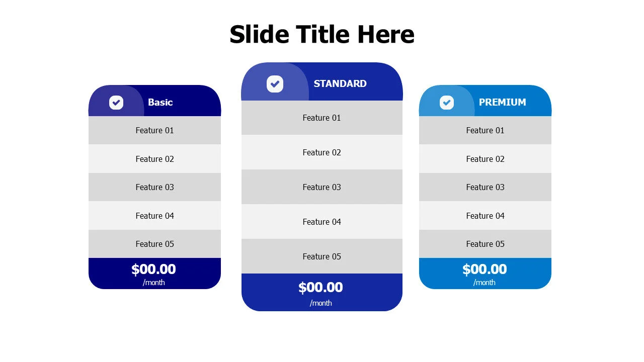The height and width of the screenshot is (362, 644).
Task: Select the Slide Title Here heading
Action: click(322, 35)
